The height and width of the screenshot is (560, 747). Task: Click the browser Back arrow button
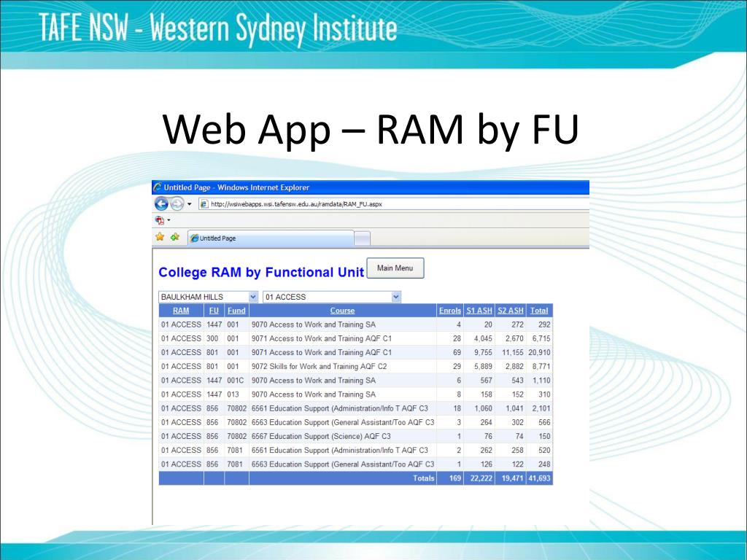(x=161, y=204)
